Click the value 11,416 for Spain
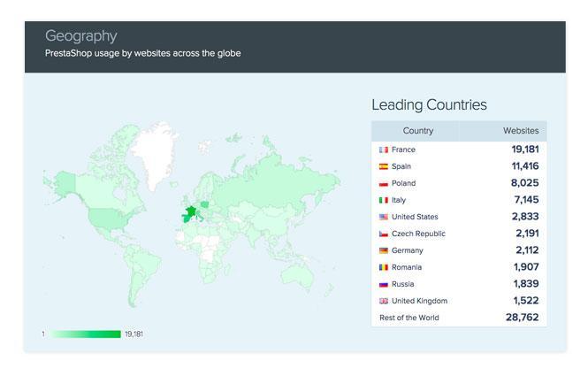This screenshot has height=376, width=588. click(525, 166)
